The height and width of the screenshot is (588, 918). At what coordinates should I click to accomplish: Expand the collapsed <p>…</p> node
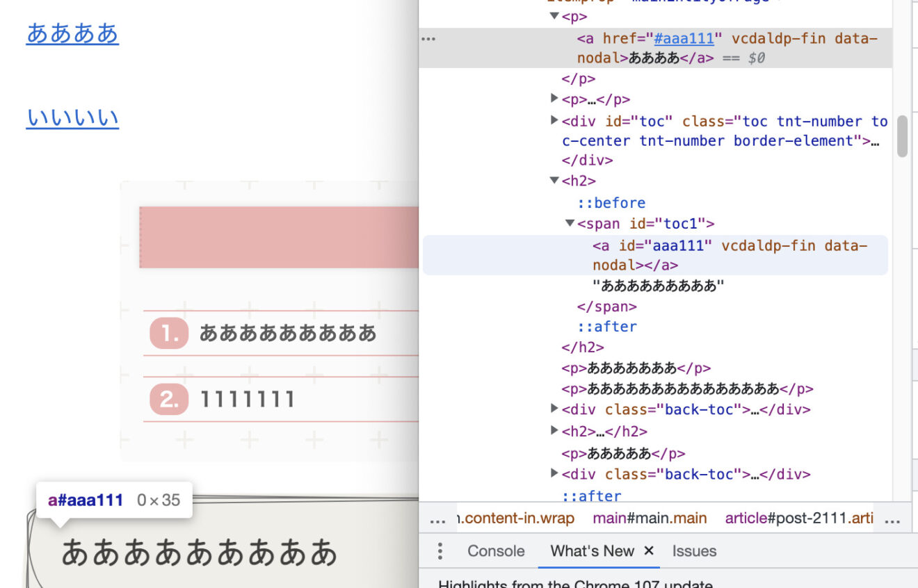coord(553,99)
